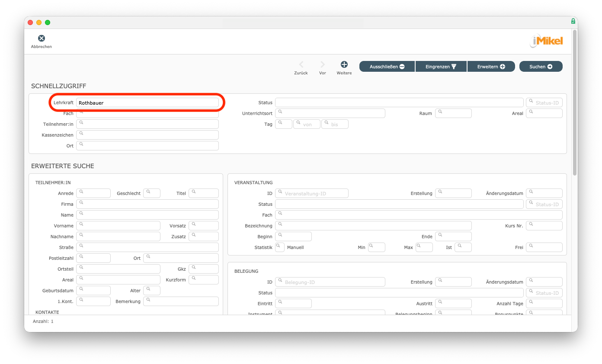
Task: Open the Schnellzugriff Status field
Action: coord(399,102)
